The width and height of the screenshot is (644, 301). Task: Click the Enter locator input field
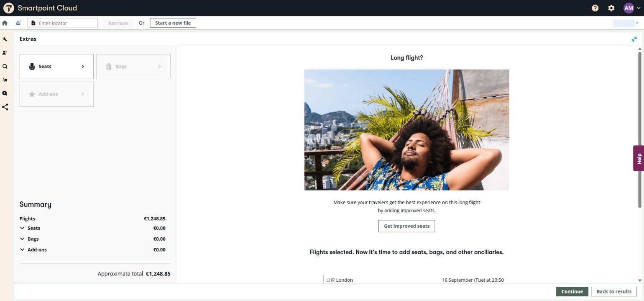point(63,23)
